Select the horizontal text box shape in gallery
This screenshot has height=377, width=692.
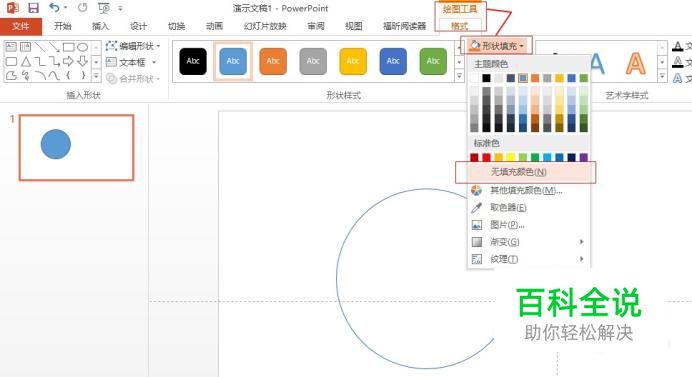click(11, 47)
